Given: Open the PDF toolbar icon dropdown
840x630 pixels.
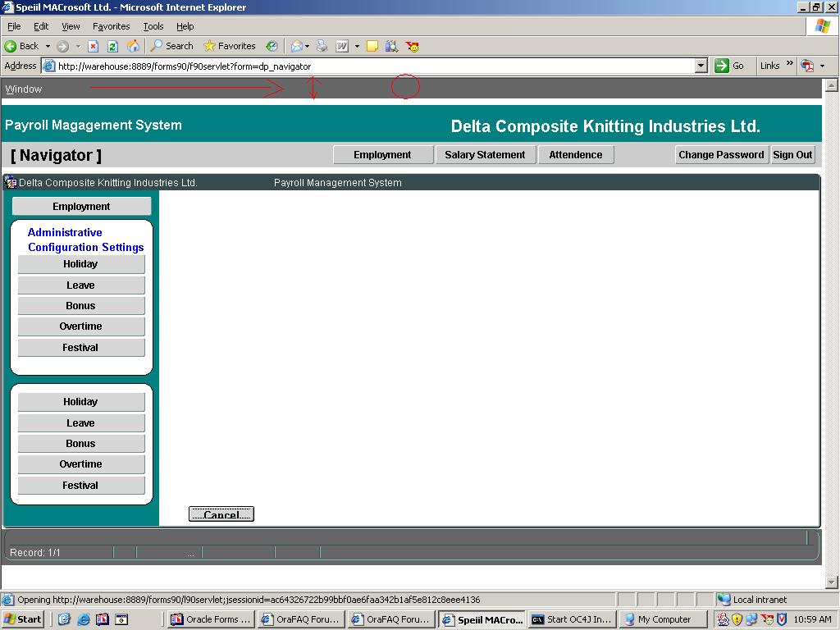Looking at the screenshot, I should click(x=822, y=66).
